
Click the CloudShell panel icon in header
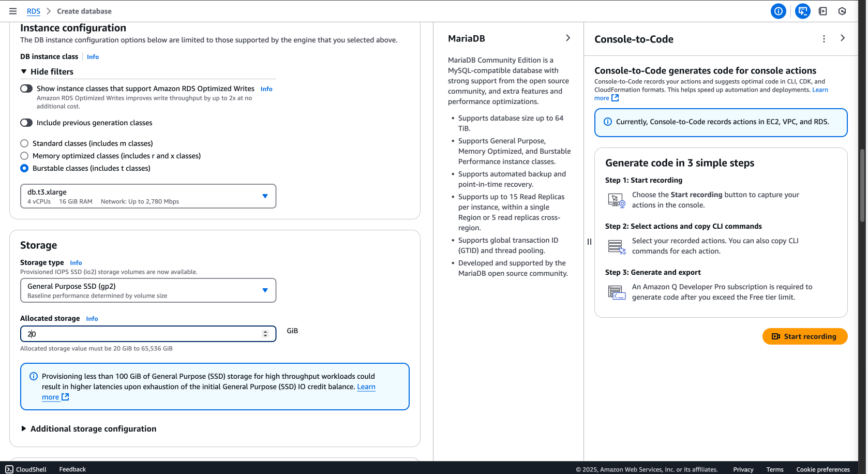click(x=822, y=11)
